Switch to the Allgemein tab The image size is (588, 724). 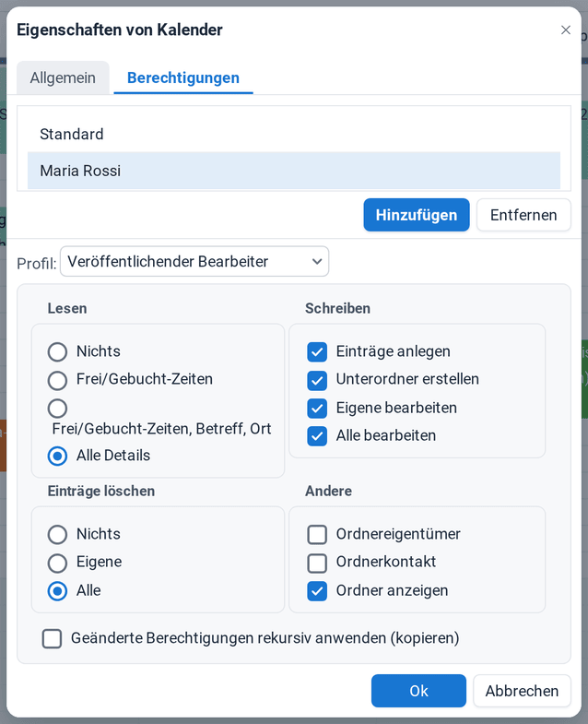63,77
